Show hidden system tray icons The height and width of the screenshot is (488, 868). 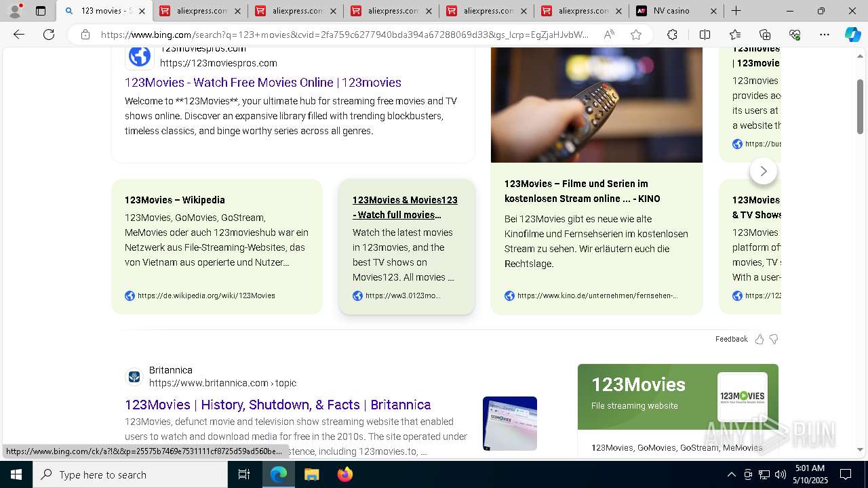pyautogui.click(x=731, y=474)
